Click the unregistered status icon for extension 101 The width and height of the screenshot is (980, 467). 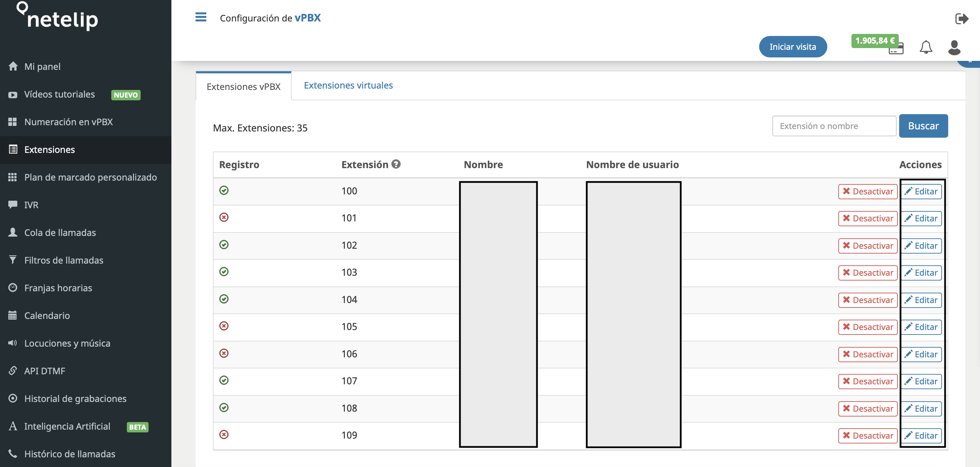(224, 217)
